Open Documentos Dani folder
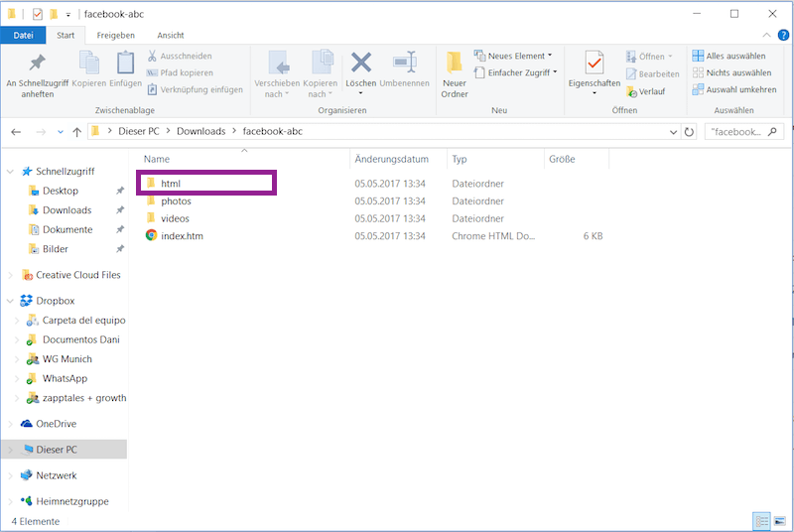The image size is (794, 532). [81, 339]
